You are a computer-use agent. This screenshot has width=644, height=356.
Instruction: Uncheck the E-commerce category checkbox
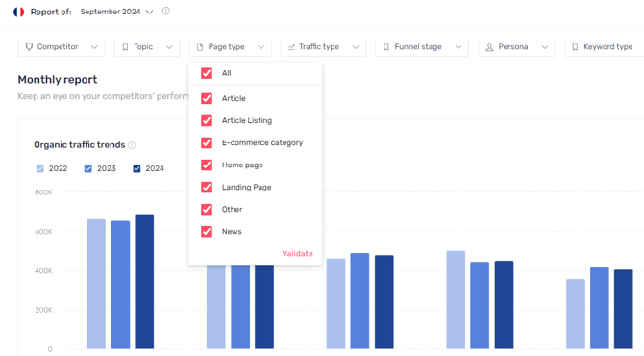[x=207, y=142]
